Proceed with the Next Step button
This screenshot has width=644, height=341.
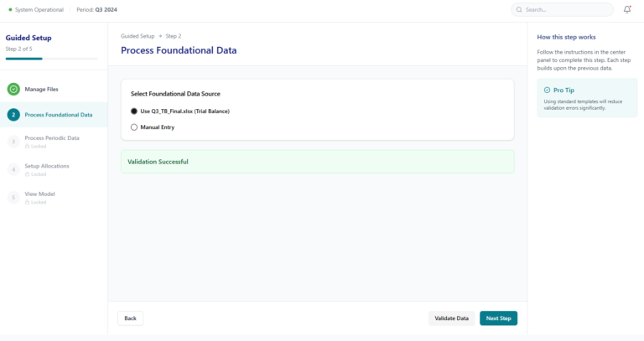(498, 318)
